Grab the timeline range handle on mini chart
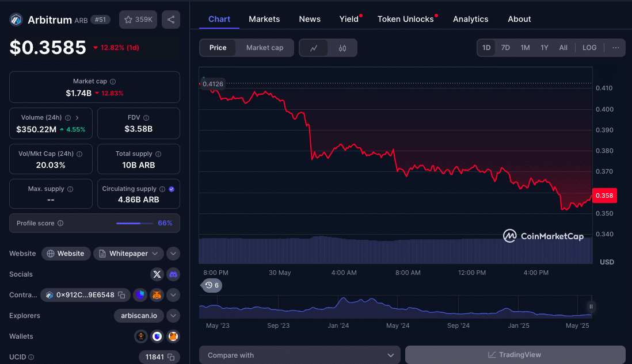Image resolution: width=632 pixels, height=364 pixels. pos(591,307)
